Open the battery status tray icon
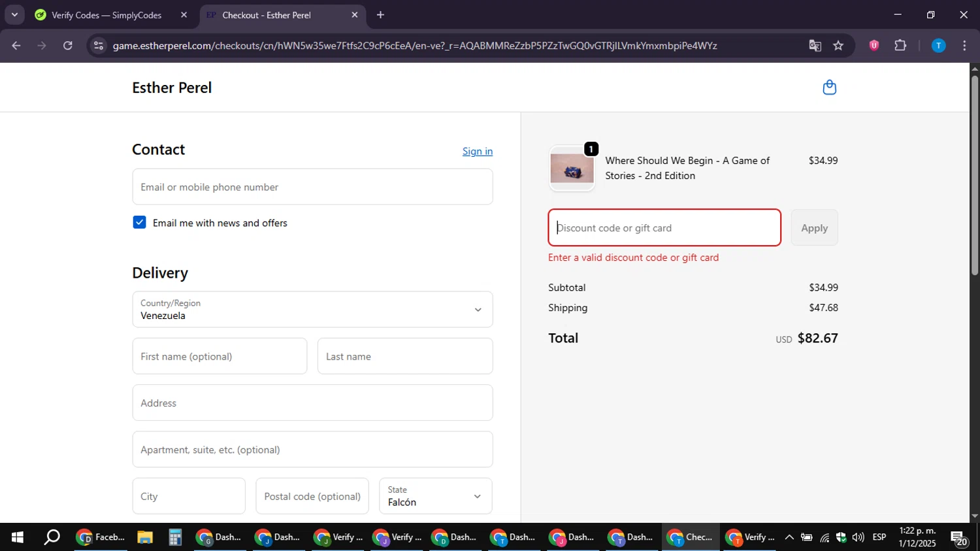 807,537
